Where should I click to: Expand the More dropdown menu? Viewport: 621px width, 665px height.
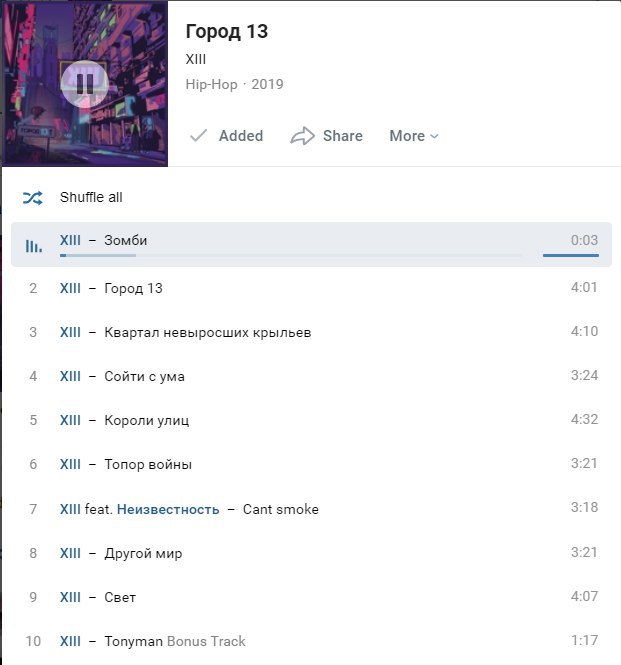tap(414, 136)
